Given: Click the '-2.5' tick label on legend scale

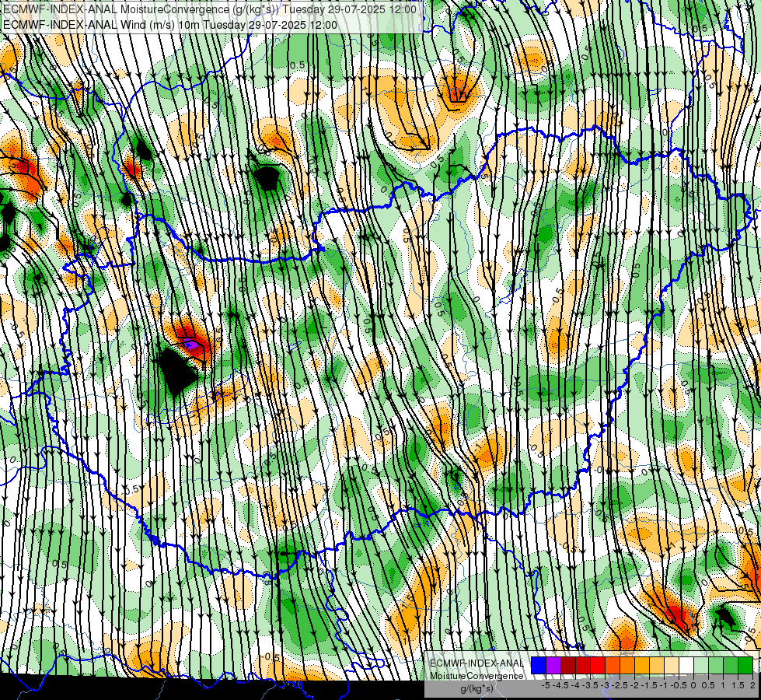Looking at the screenshot, I should pyautogui.click(x=620, y=685).
